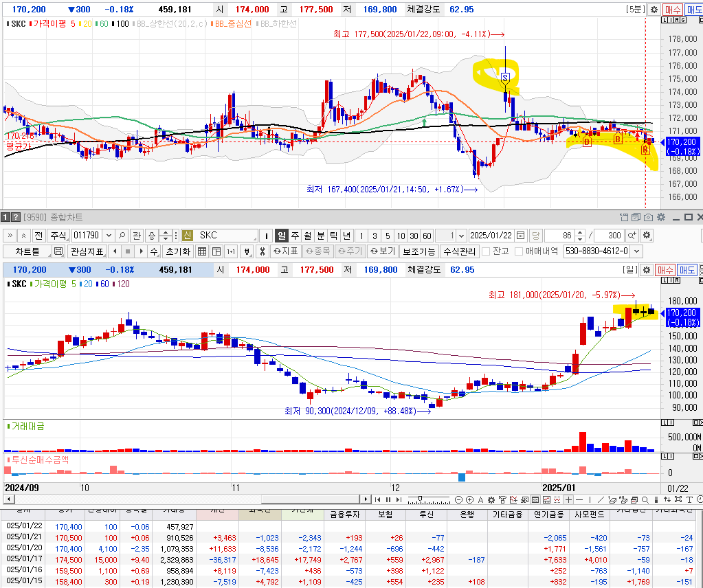The width and height of the screenshot is (703, 588).
Task: Open 보조기능 auxiliary functions menu
Action: pos(419,251)
